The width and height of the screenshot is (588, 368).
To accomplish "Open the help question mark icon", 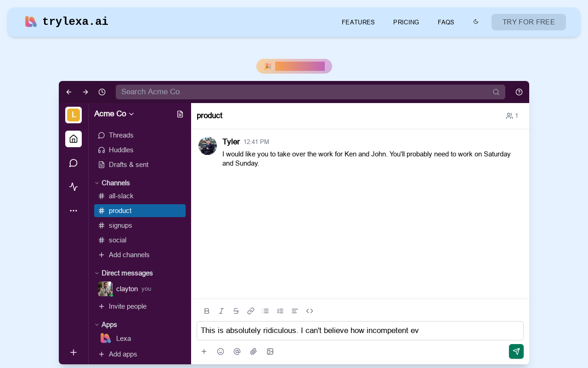I will pos(519,92).
